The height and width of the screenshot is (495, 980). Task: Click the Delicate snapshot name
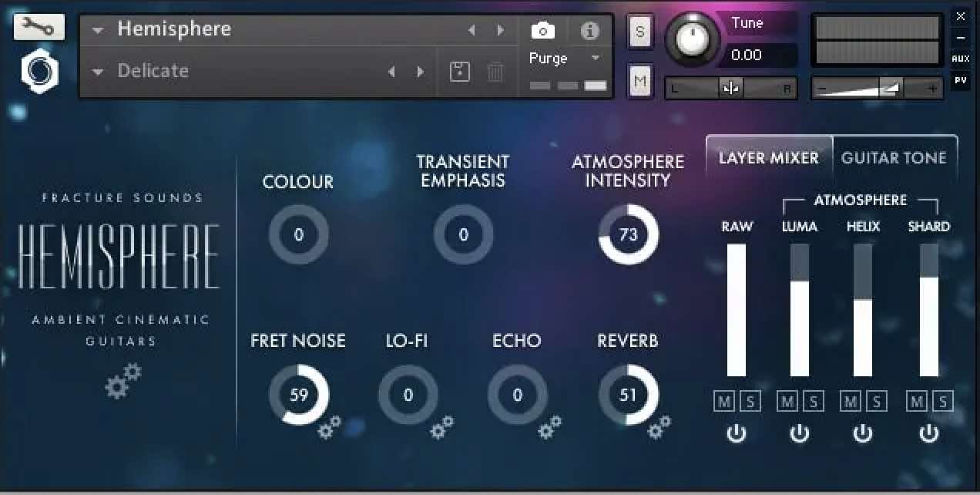point(153,71)
